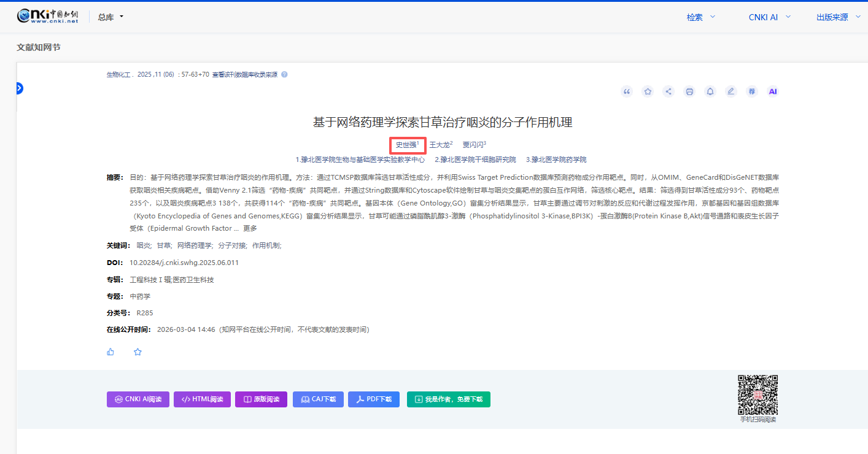Open the CNKI AI header menu
Viewport: 868px width, 454px height.
point(769,17)
